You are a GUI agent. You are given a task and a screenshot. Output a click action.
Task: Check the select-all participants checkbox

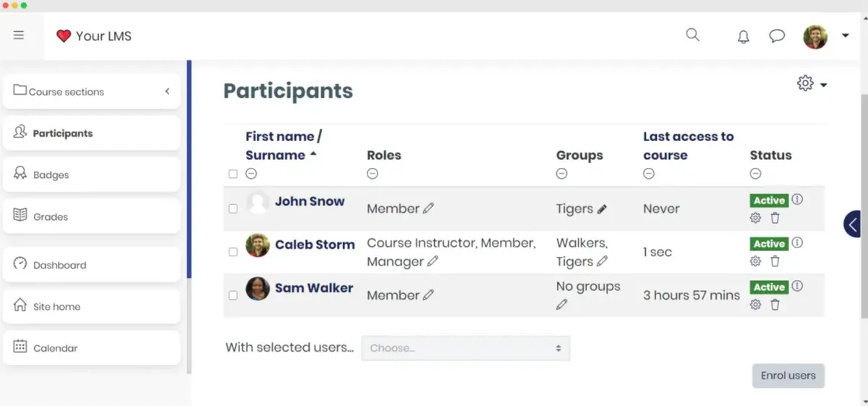(233, 174)
